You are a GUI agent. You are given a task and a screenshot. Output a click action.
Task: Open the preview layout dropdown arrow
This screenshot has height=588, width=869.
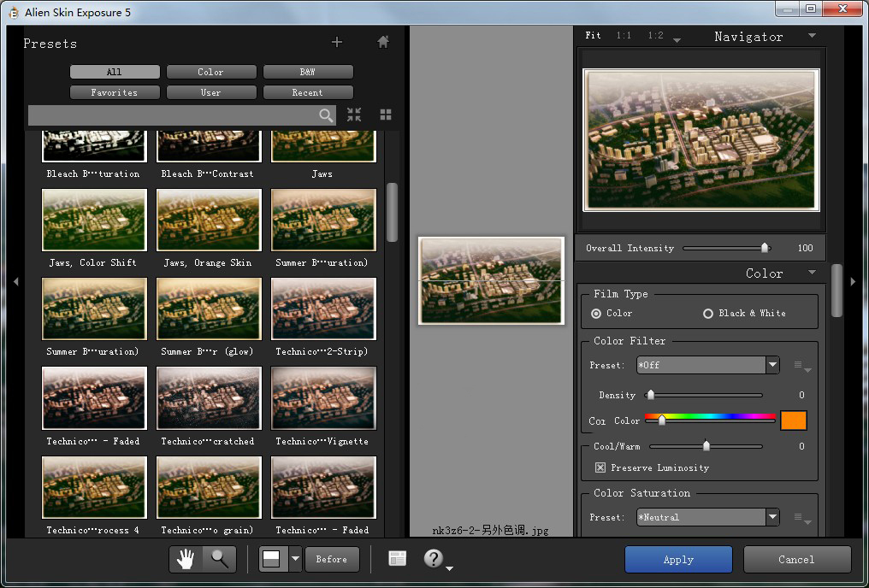(x=295, y=559)
